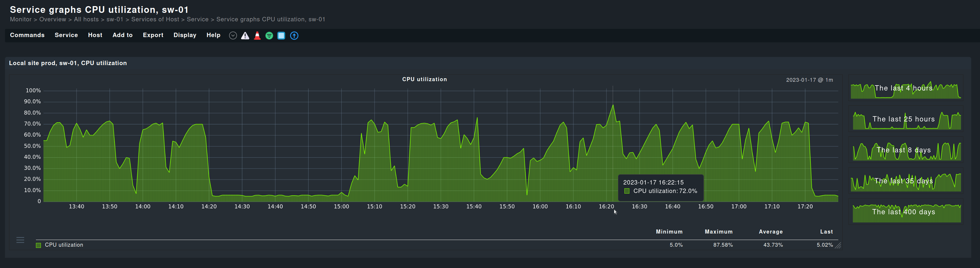The width and height of the screenshot is (980, 268).
Task: Open the Add to dropdown menu
Action: pos(122,35)
